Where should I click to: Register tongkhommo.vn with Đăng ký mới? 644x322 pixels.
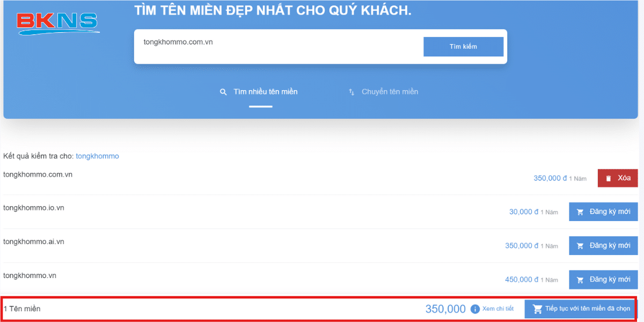pos(603,280)
